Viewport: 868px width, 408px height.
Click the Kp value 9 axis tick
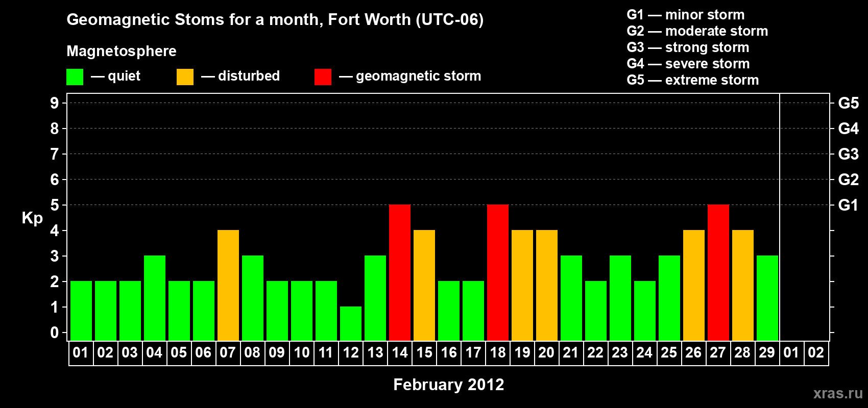[x=55, y=103]
